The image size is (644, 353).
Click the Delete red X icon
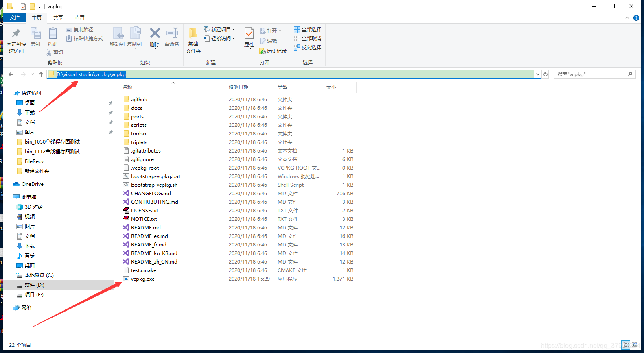point(155,33)
